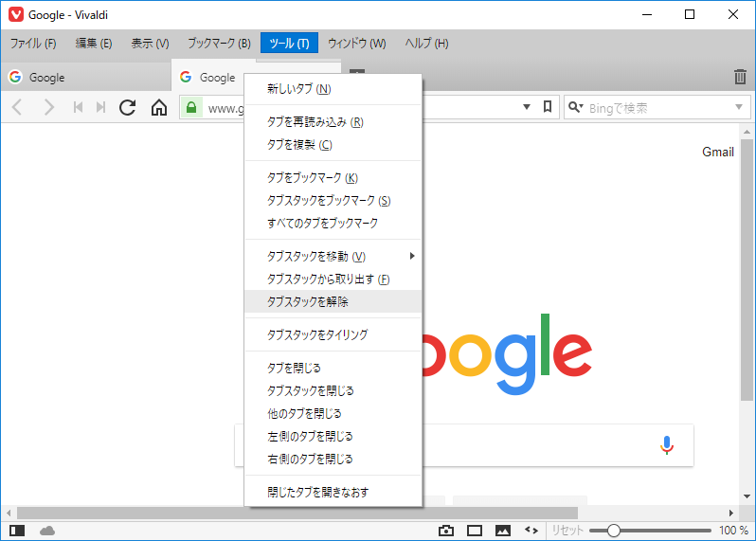
Task: Click the horizontal scrollbar thumb
Action: pyautogui.click(x=297, y=513)
